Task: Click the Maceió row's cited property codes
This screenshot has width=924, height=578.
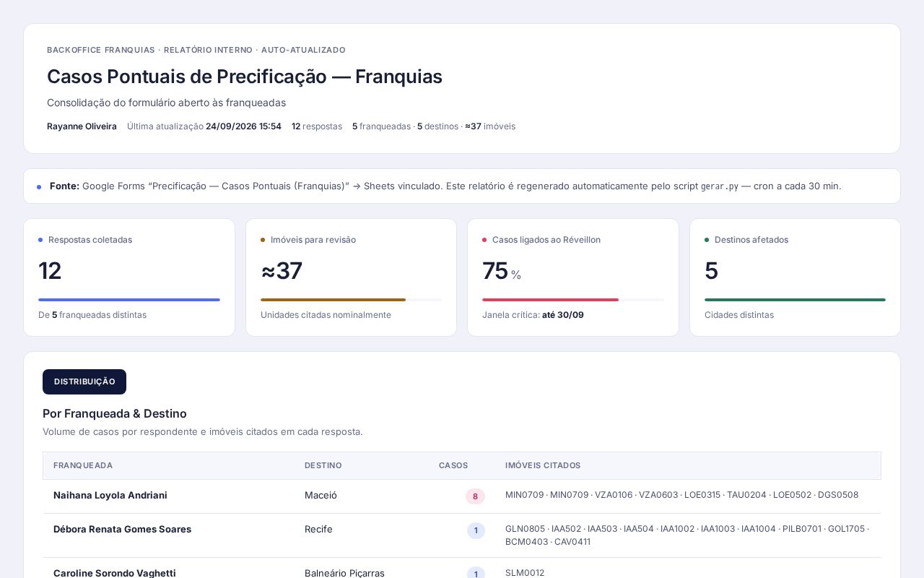Action: [681, 495]
